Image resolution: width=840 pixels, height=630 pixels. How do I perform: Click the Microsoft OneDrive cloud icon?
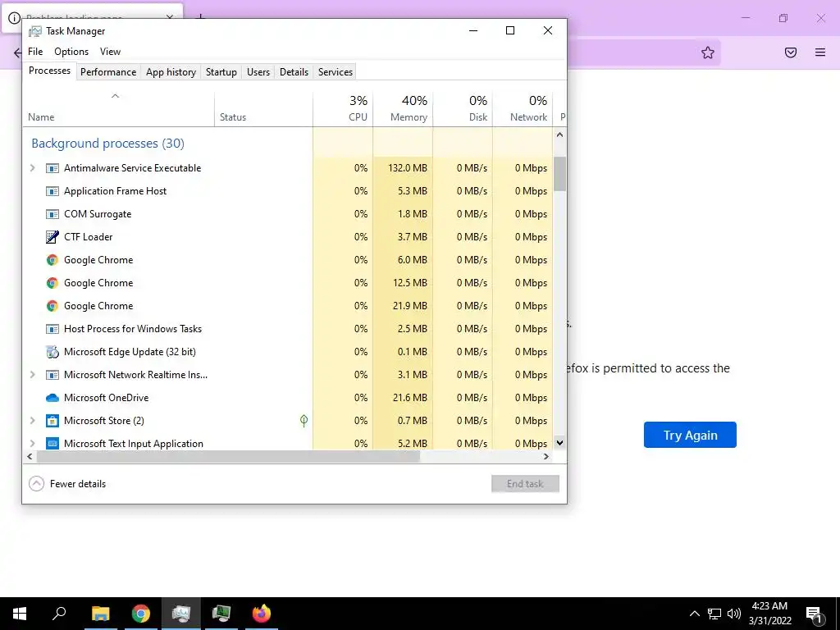[52, 398]
